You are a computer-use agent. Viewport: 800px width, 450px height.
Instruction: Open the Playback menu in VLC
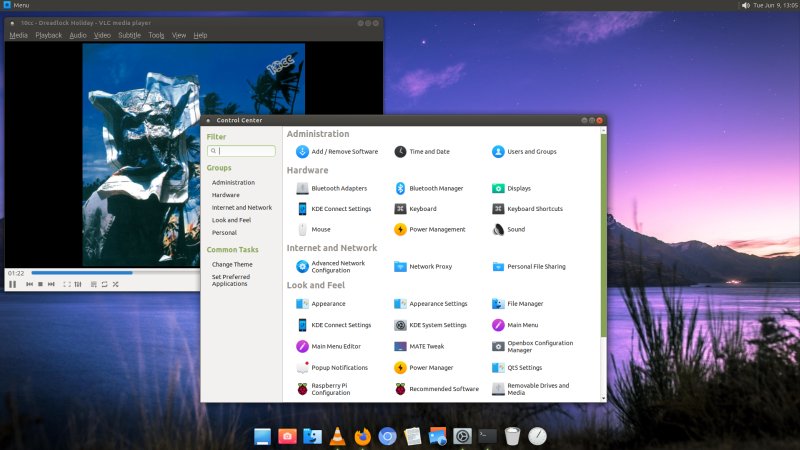[48, 35]
